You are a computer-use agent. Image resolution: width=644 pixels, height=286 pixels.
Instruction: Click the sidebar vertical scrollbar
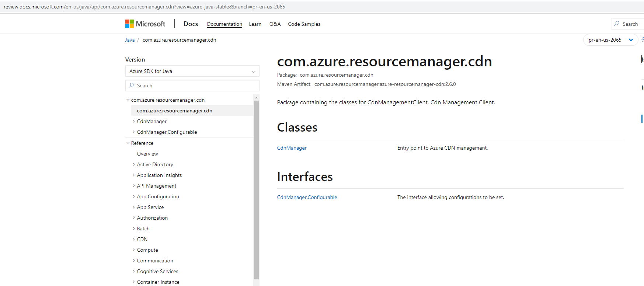point(257,190)
